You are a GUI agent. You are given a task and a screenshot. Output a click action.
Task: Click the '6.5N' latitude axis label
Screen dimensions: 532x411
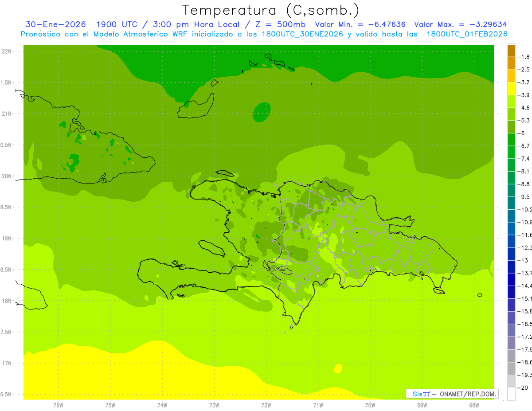pyautogui.click(x=7, y=394)
